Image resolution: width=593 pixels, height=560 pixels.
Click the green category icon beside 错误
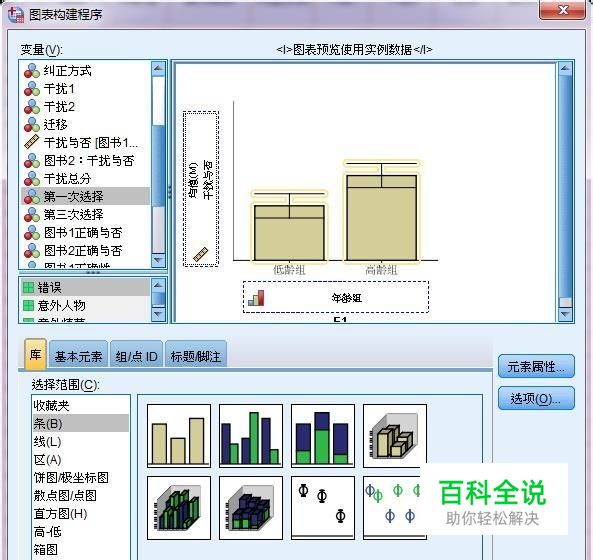[28, 288]
